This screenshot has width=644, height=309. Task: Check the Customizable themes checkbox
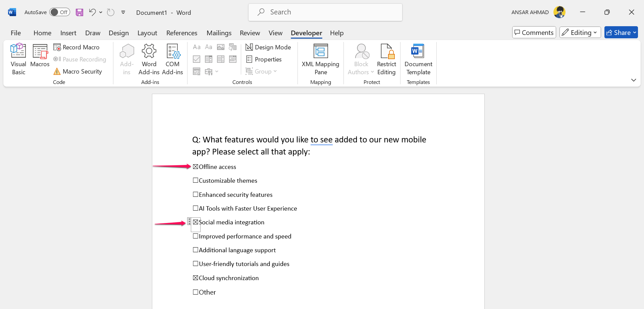(x=196, y=180)
